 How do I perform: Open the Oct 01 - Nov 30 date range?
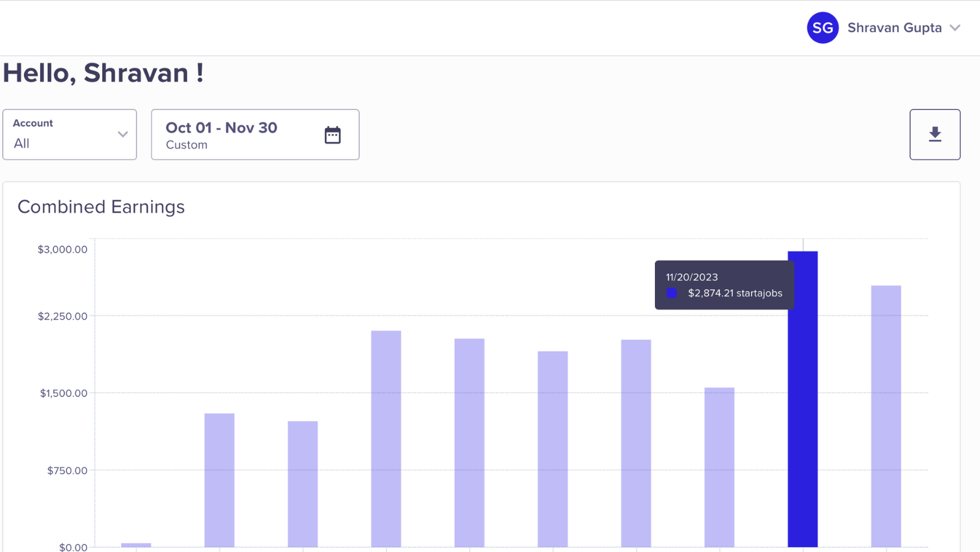[239, 134]
